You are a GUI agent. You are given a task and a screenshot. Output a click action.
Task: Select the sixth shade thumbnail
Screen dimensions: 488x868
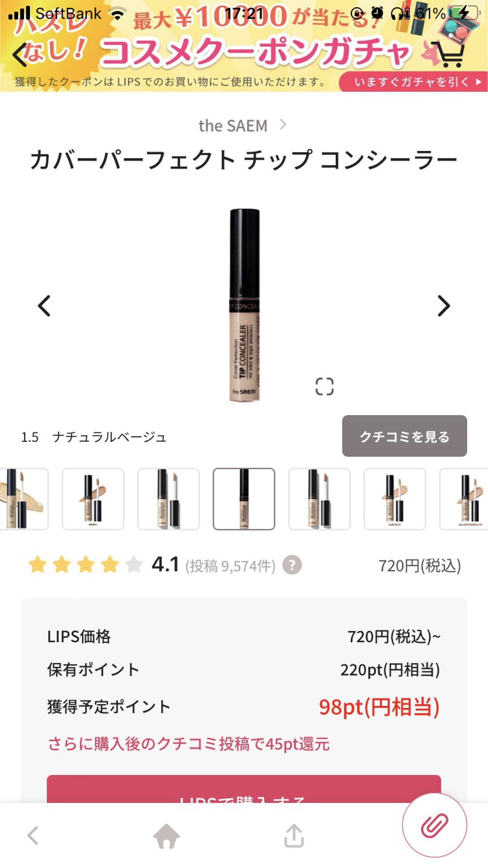pyautogui.click(x=395, y=499)
